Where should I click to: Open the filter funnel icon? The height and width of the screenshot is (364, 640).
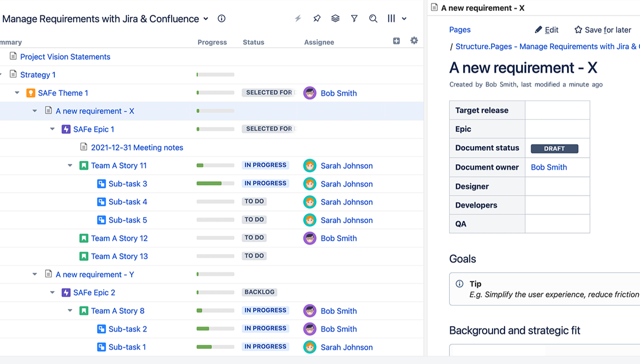click(354, 19)
